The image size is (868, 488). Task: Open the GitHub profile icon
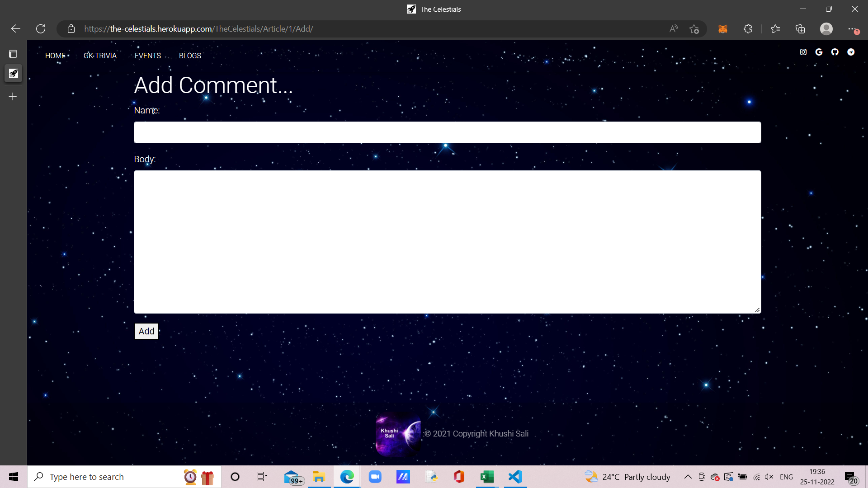[x=835, y=52]
